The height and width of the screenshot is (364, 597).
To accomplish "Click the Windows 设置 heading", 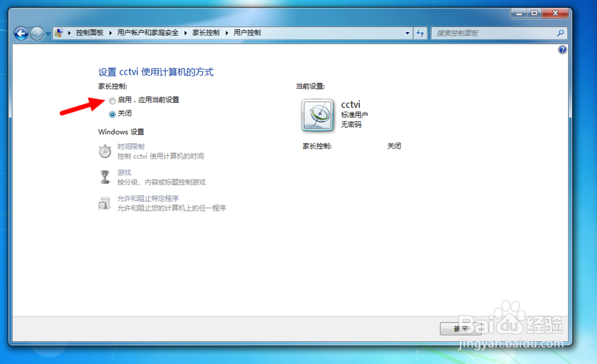I will pyautogui.click(x=121, y=132).
